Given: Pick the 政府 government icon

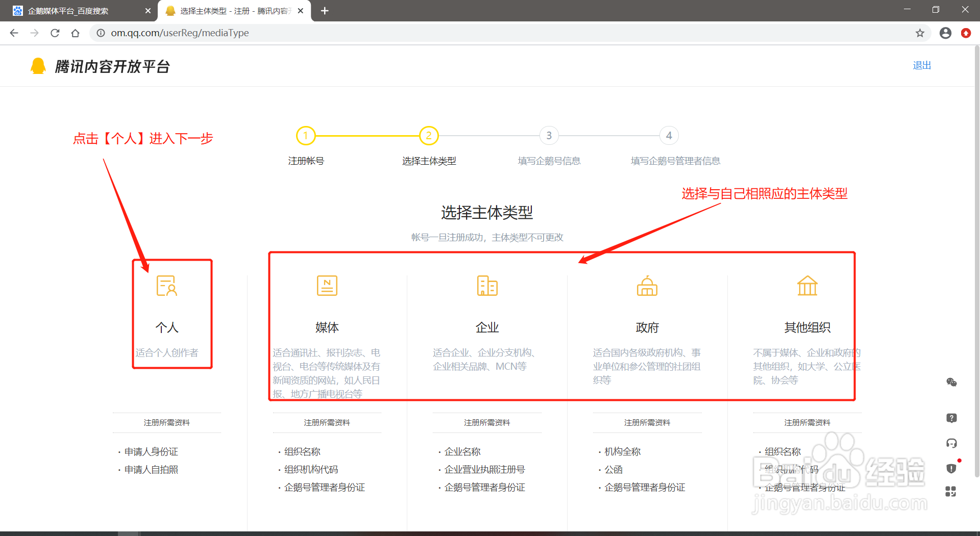Looking at the screenshot, I should click(647, 286).
